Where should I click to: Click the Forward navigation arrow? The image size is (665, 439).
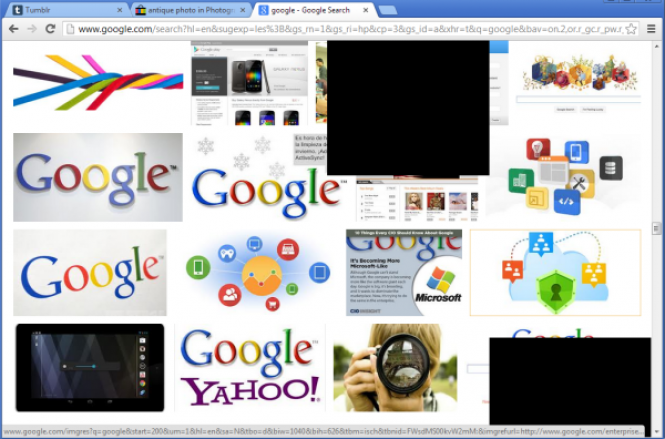32,29
